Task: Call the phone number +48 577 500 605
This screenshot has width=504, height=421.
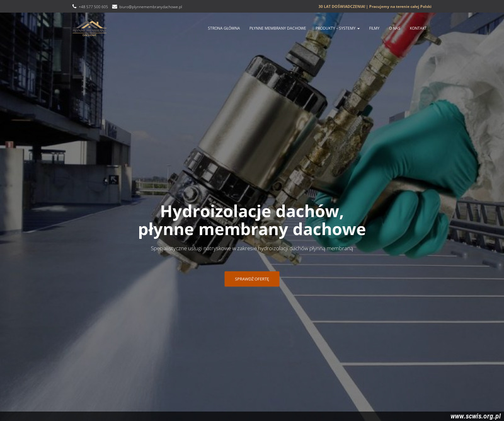Action: [x=93, y=7]
